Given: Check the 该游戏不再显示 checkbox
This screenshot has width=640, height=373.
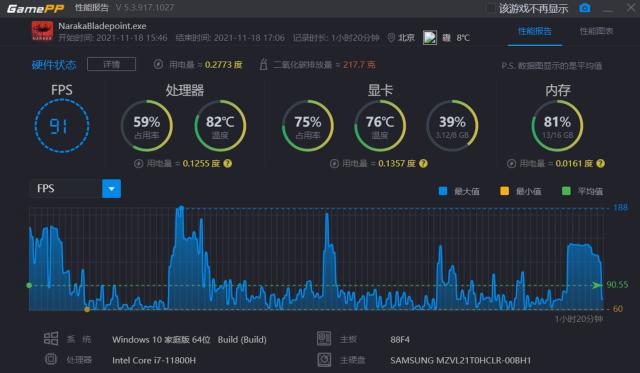Looking at the screenshot, I should point(491,8).
